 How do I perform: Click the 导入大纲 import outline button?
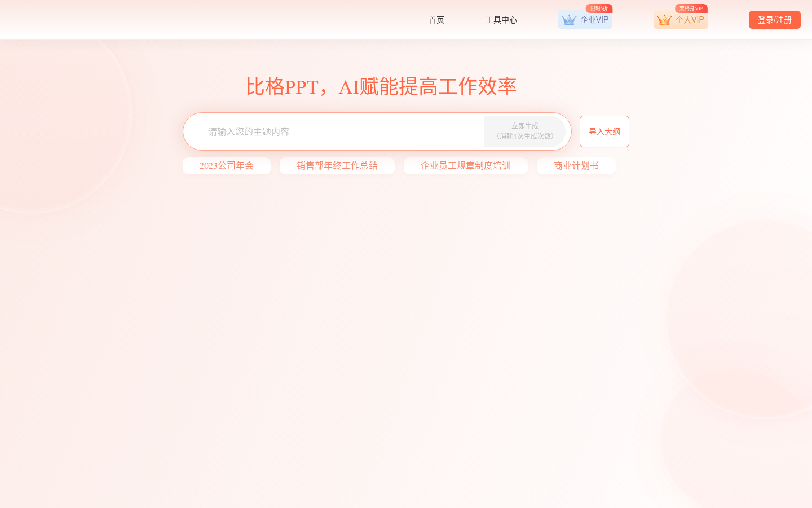point(604,132)
